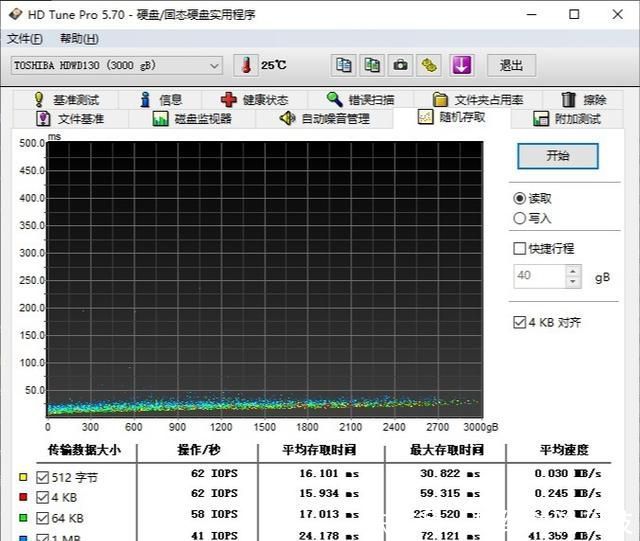Open the 文件基准 file benchmark tab
The image size is (640, 541).
pyautogui.click(x=71, y=119)
